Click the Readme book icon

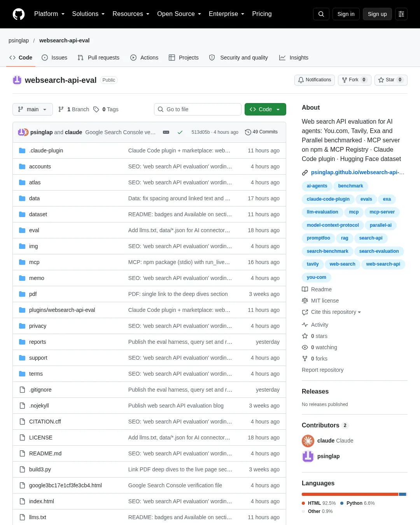tap(305, 289)
